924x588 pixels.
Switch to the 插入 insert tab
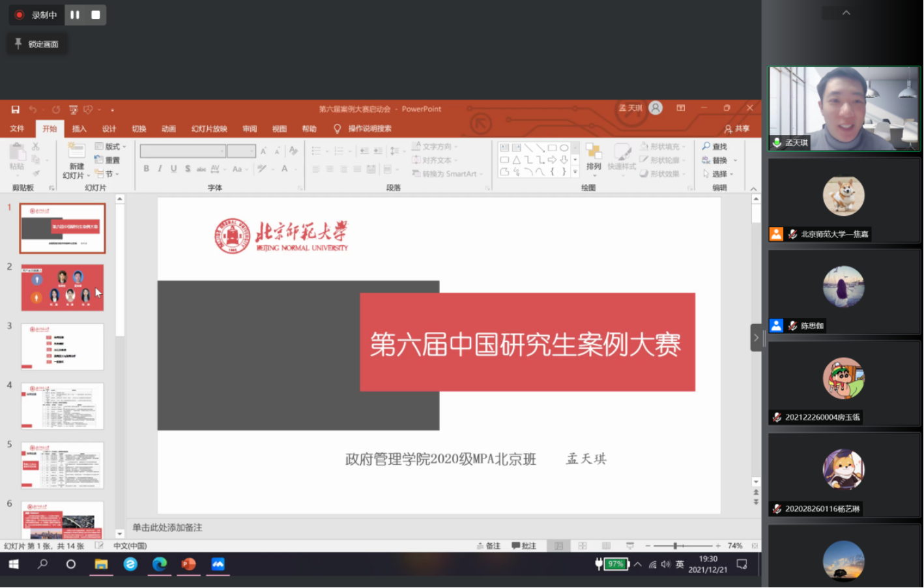click(79, 129)
